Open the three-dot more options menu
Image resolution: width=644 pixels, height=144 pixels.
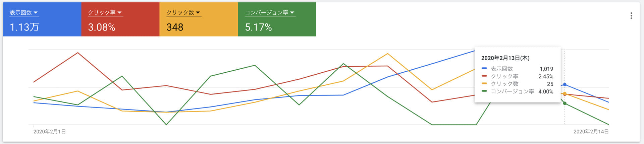(631, 16)
